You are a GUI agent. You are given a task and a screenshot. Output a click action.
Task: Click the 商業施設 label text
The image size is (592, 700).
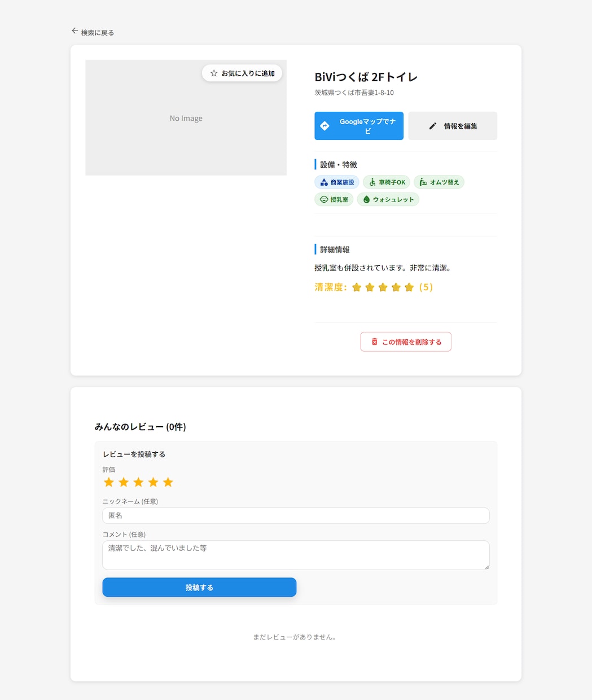[343, 182]
